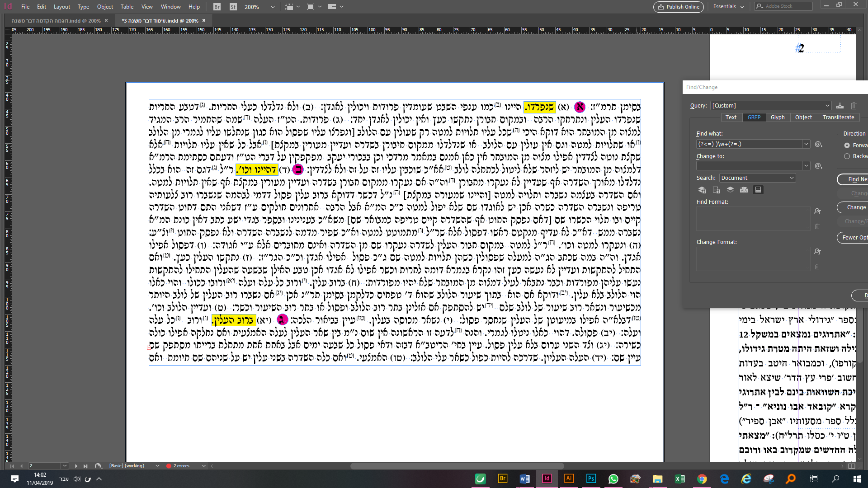
Task: Click the Adobe Stock St icon
Action: 233,7
